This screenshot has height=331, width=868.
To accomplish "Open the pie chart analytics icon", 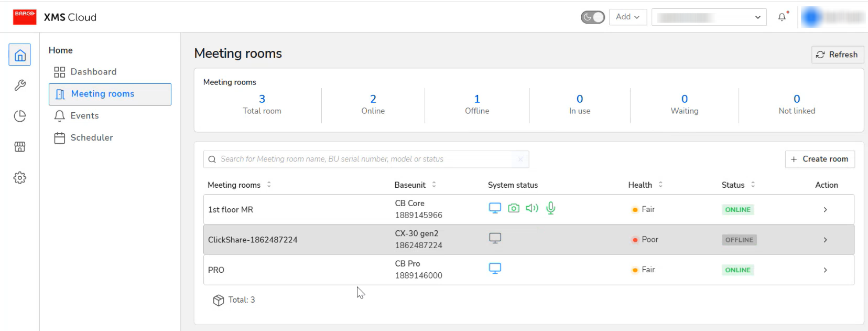I will coord(20,116).
